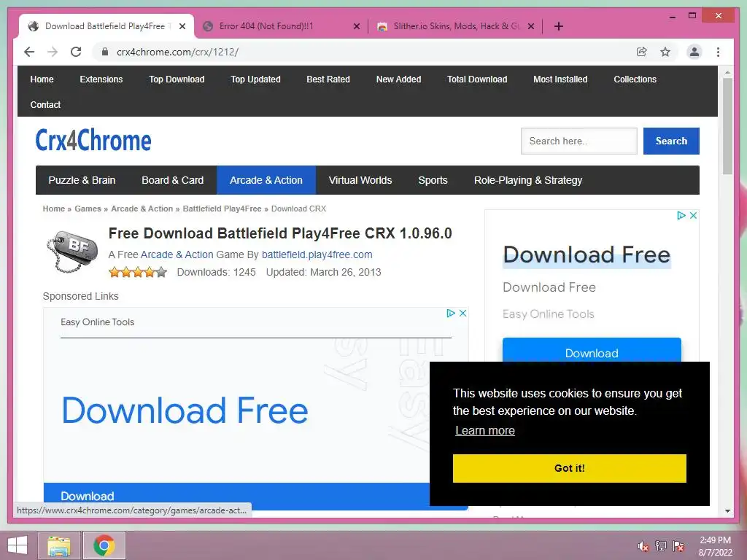Viewport: 747px width, 560px height.
Task: Select Role-Playing & Strategy category
Action: pyautogui.click(x=528, y=180)
